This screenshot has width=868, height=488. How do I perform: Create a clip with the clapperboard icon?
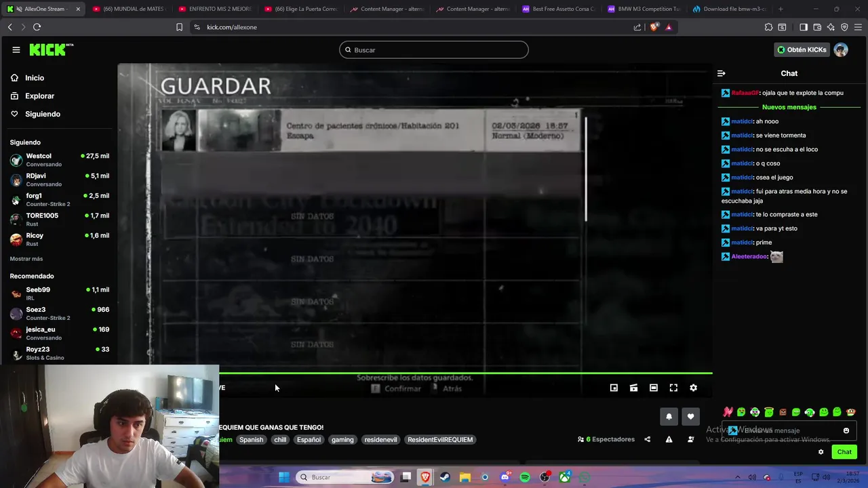633,388
